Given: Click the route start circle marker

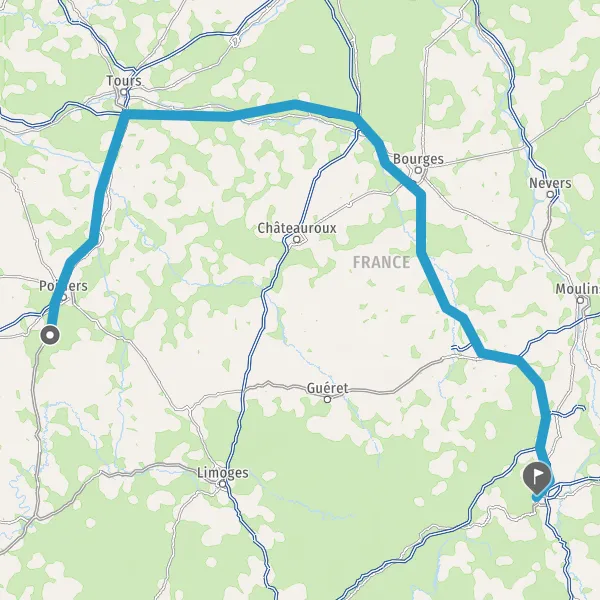Looking at the screenshot, I should (x=50, y=336).
